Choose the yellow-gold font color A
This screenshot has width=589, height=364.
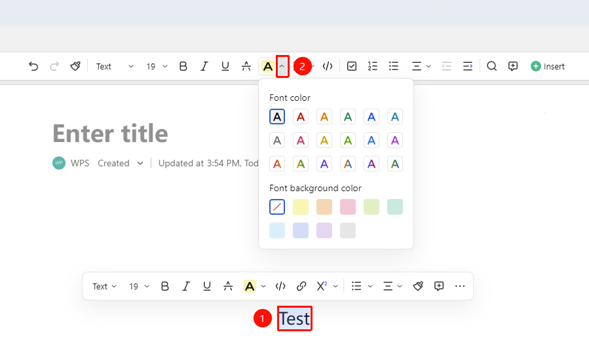pos(324,140)
